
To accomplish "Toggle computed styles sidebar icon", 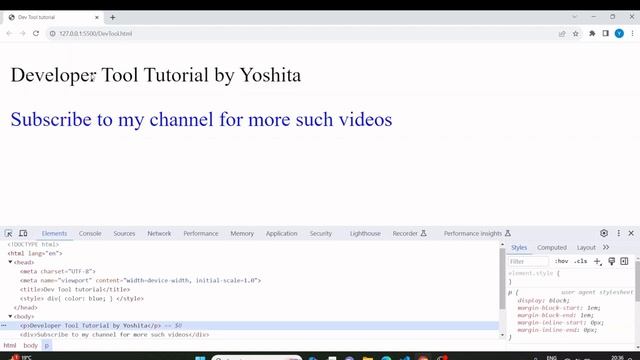I will [624, 261].
